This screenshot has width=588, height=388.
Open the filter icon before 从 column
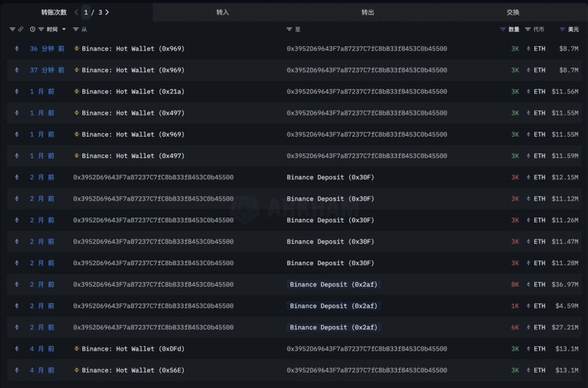click(x=76, y=29)
